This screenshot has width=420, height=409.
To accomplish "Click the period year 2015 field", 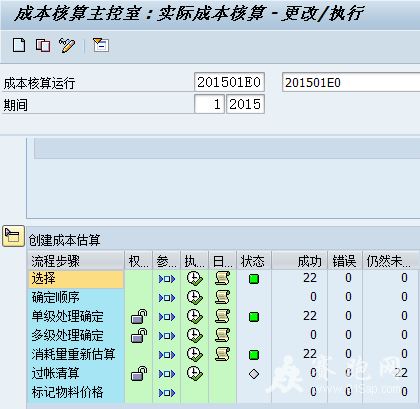I will coord(245,104).
